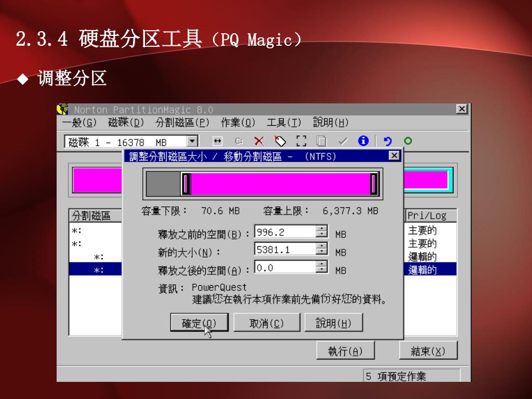Open the 工具(T) menu
Viewport: 532px width, 399px height.
pos(284,123)
